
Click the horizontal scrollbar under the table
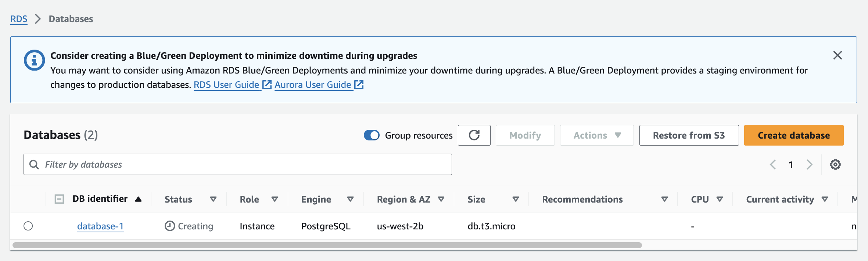click(x=327, y=245)
